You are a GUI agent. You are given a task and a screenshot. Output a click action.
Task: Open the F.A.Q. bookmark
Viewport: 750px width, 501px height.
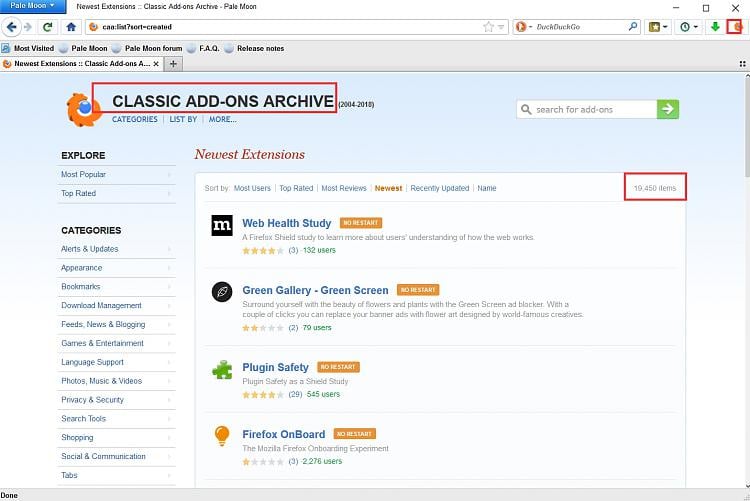pos(203,48)
